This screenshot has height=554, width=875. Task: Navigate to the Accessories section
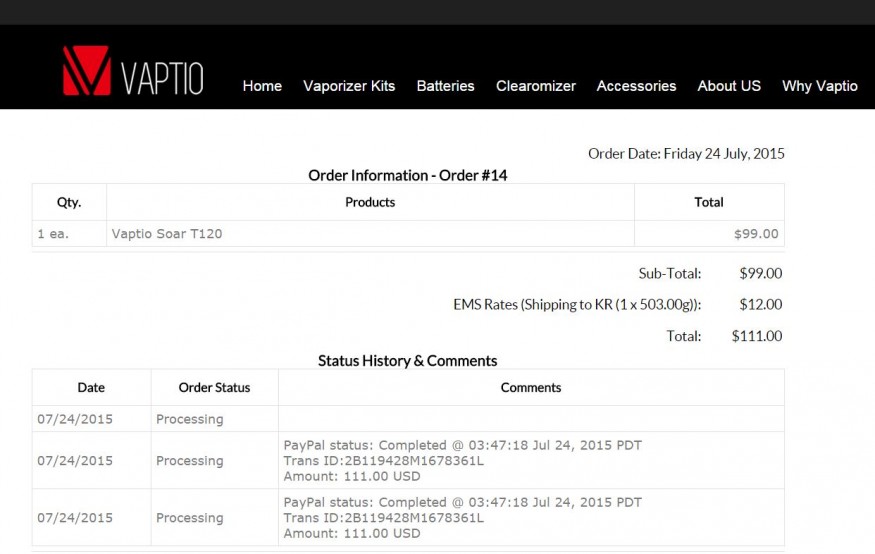pyautogui.click(x=636, y=86)
